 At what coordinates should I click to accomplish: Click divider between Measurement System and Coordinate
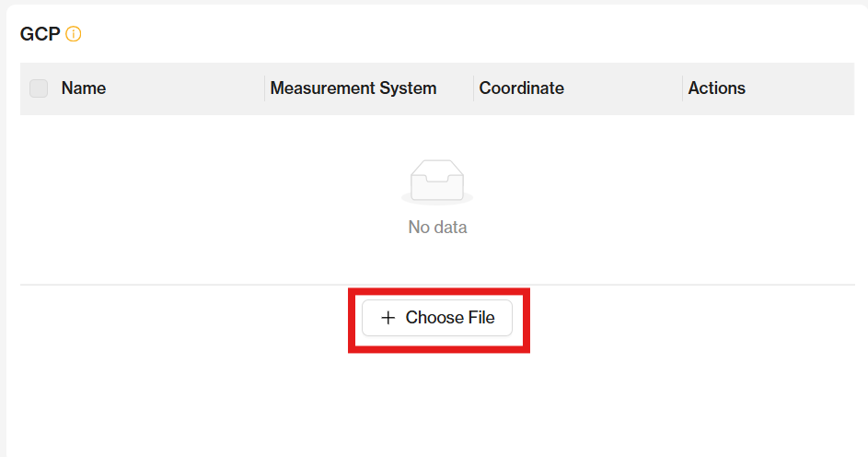[474, 88]
